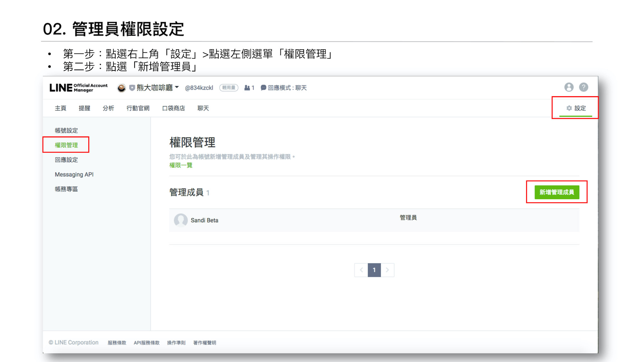Click the green 新增管理成員 button

(x=556, y=192)
